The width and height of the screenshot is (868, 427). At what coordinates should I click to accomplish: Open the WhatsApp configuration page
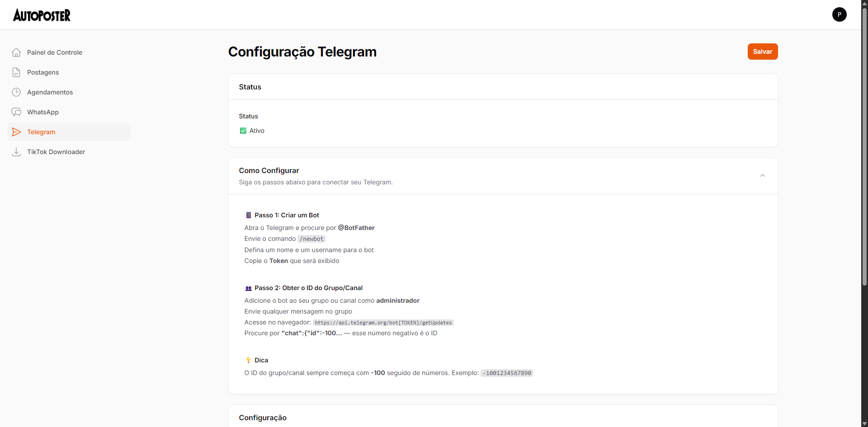[x=43, y=112]
